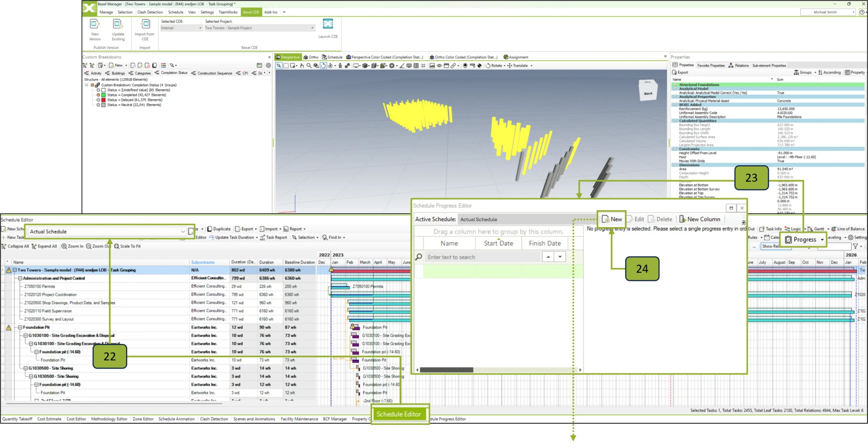The height and width of the screenshot is (448, 868).
Task: Collapse the Structural Foundations property group
Action: point(675,85)
